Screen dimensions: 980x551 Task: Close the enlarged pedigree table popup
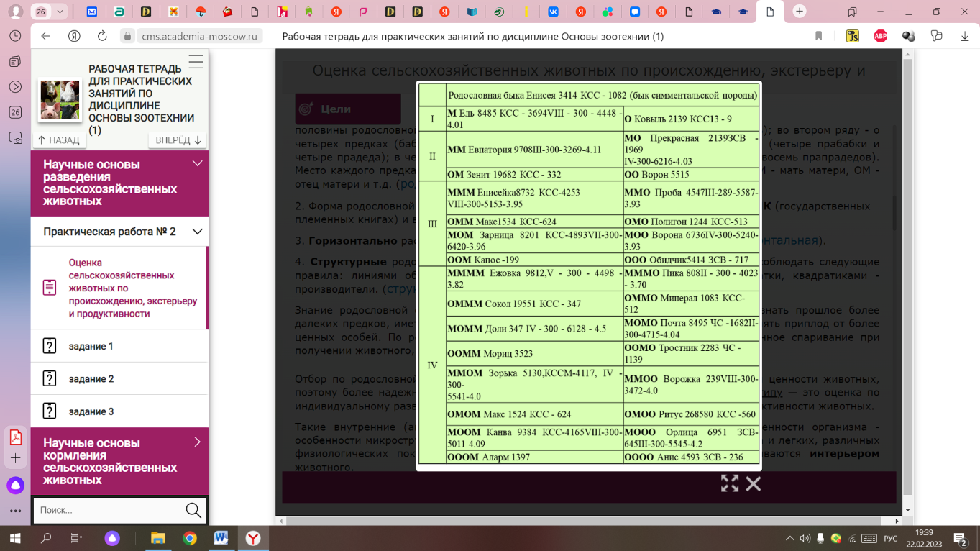click(753, 484)
